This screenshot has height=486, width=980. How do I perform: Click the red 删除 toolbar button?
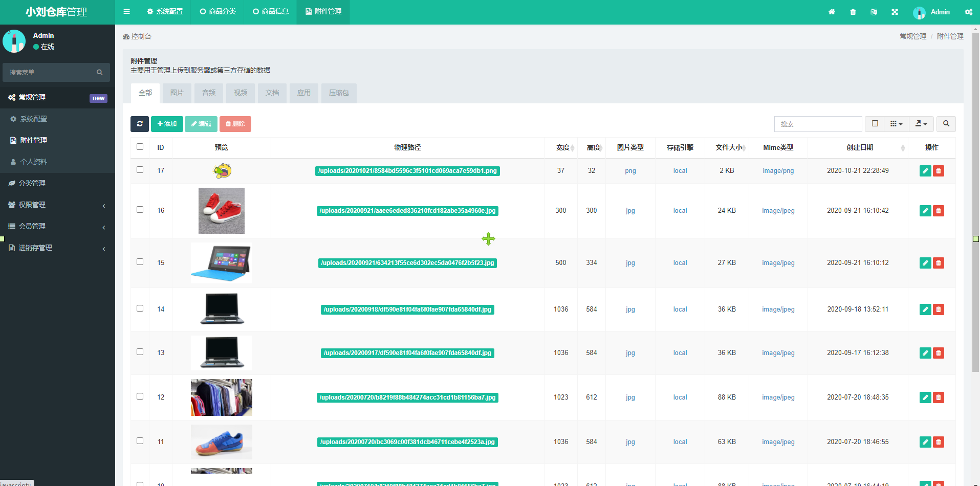pyautogui.click(x=235, y=124)
